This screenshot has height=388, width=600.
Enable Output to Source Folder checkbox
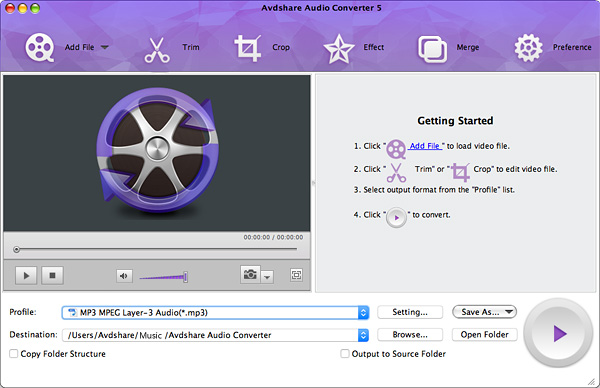345,354
